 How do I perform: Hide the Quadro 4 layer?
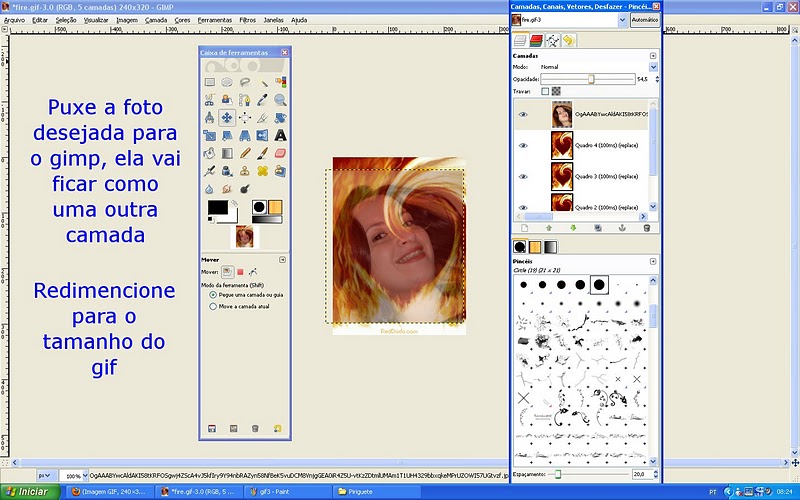coord(523,145)
